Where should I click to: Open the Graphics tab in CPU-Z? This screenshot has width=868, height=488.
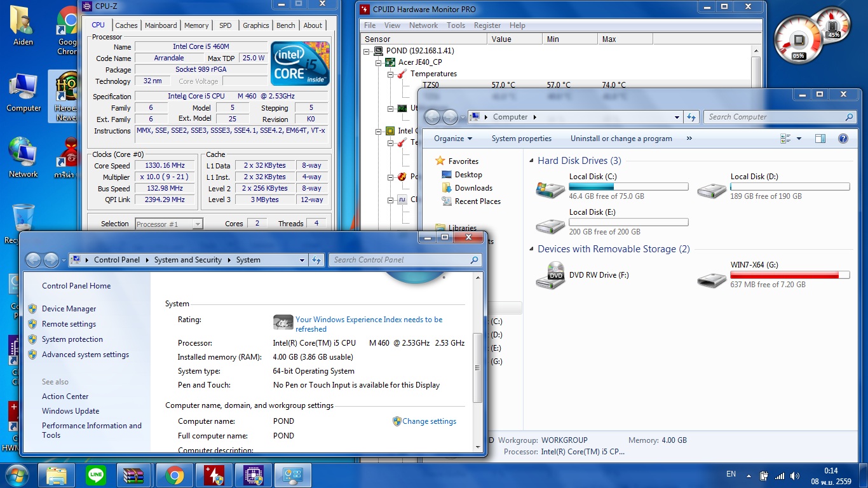coord(256,25)
